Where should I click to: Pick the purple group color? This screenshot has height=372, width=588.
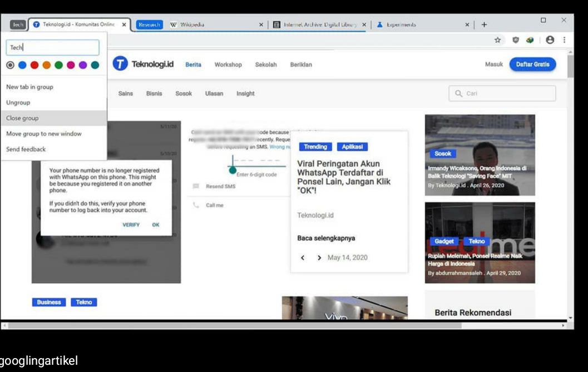click(x=83, y=65)
